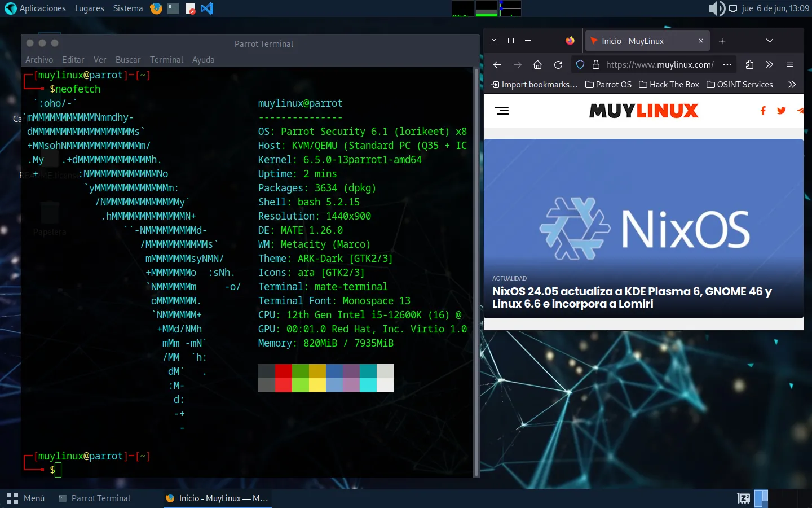Viewport: 812px width, 508px height.
Task: Click the volume speaker icon
Action: (716, 8)
